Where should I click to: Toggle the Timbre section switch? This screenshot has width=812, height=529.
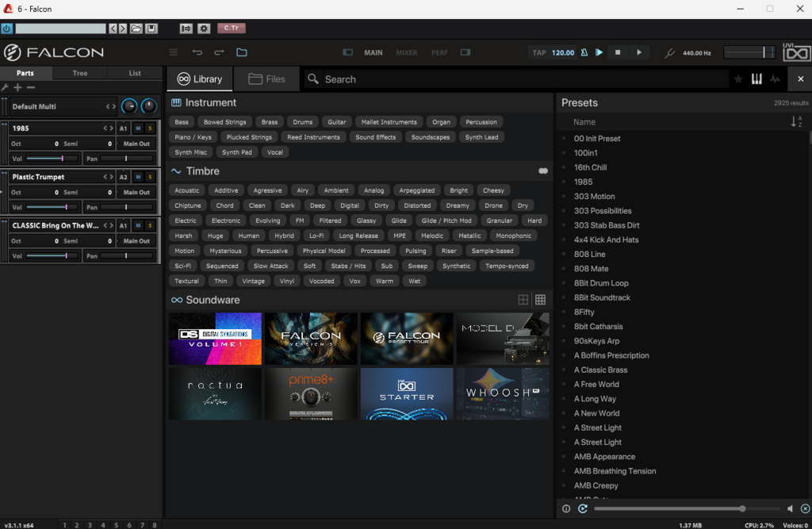(x=542, y=171)
